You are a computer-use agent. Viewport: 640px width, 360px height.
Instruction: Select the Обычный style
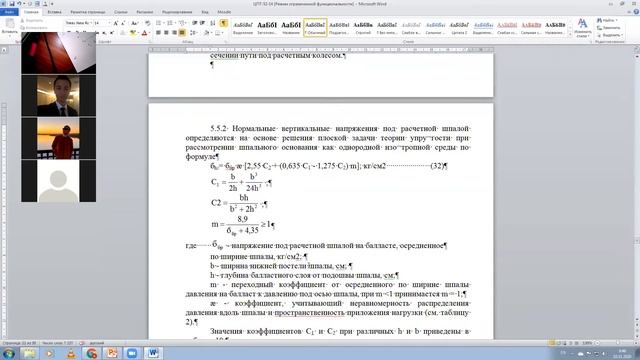pos(315,27)
